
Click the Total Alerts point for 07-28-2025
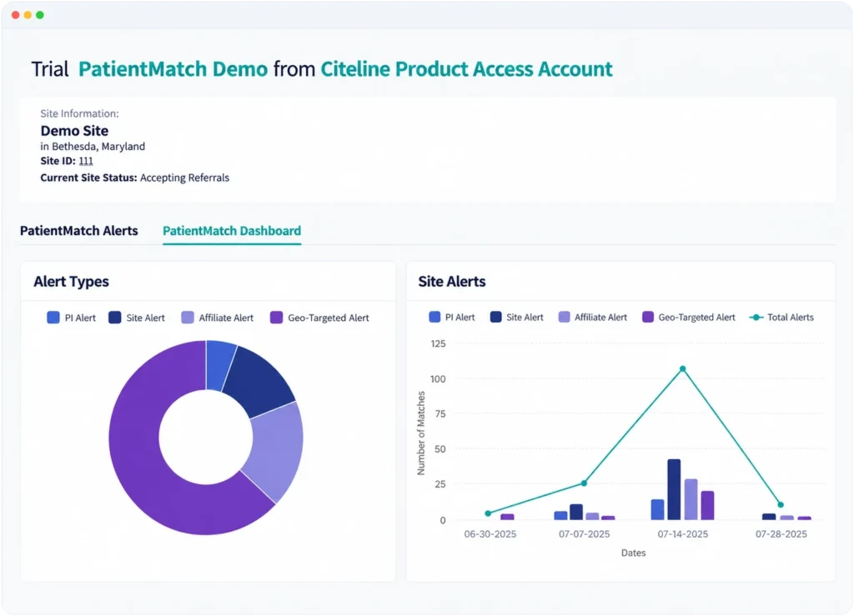[781, 505]
